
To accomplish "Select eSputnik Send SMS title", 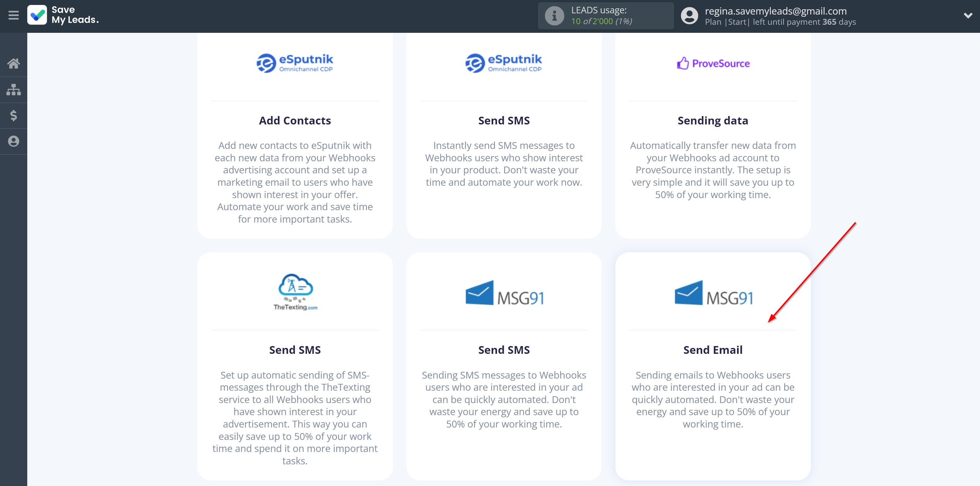I will 504,120.
